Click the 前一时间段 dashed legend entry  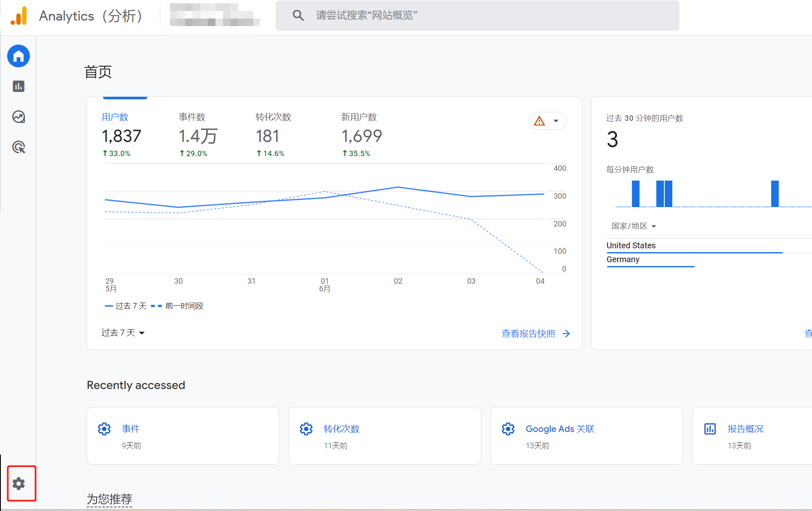coord(177,306)
